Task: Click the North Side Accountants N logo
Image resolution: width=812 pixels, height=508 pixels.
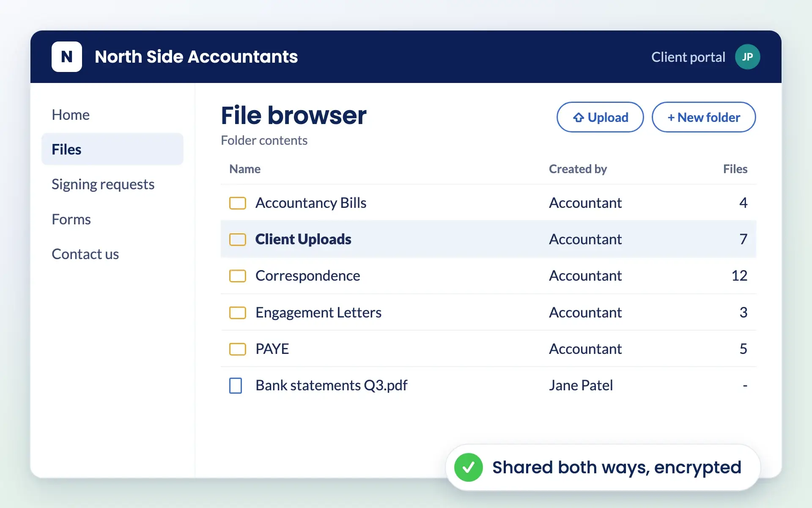Action: (66, 57)
